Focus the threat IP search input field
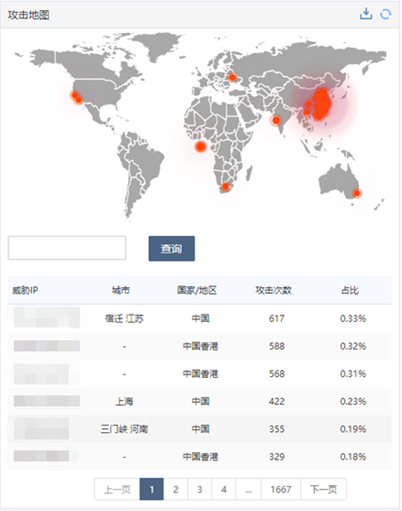Image resolution: width=402 pixels, height=511 pixels. click(67, 248)
